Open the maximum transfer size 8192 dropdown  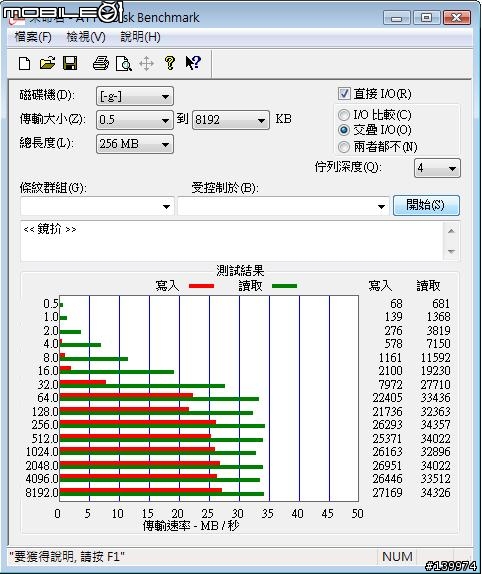click(x=231, y=120)
